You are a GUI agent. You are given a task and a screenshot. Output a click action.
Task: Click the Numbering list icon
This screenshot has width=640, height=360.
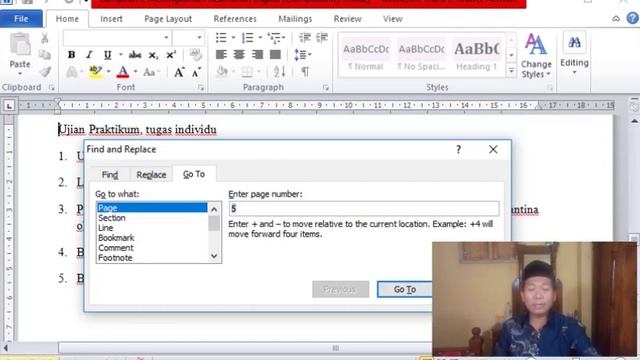coord(247,38)
